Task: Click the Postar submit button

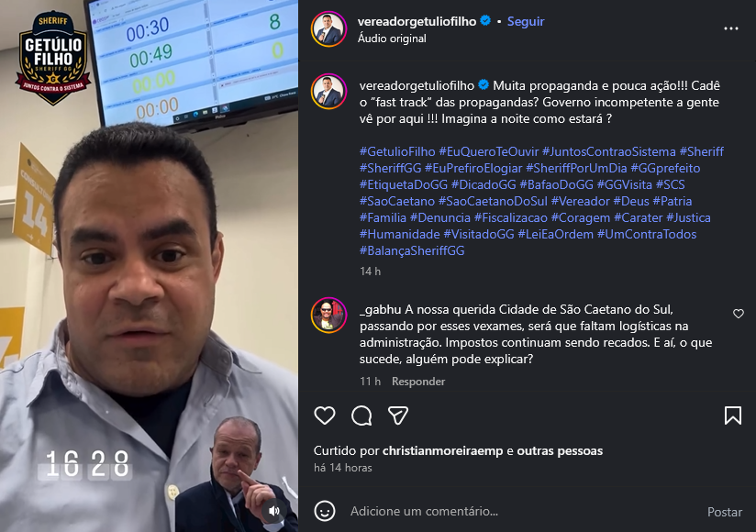Action: (725, 512)
